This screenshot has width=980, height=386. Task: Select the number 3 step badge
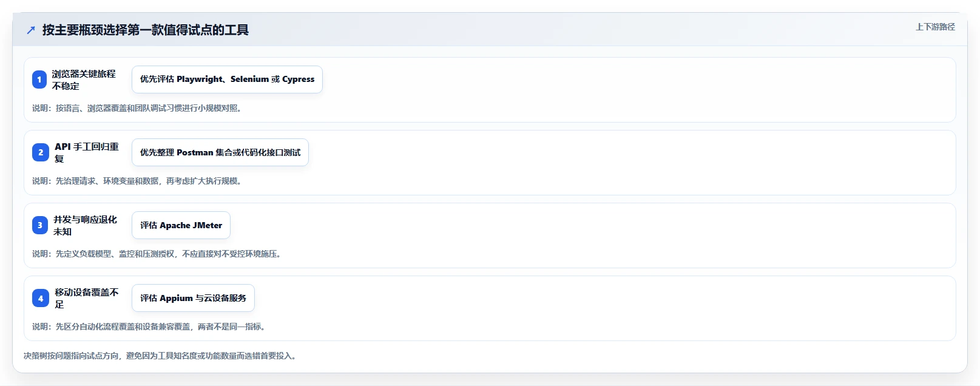[40, 225]
